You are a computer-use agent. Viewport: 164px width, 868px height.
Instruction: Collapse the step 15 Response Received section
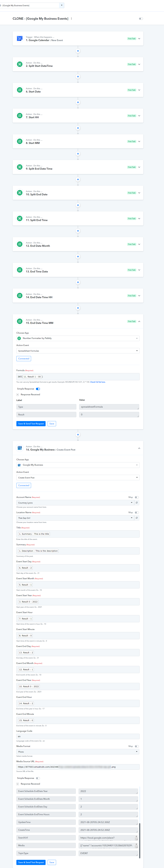pos(18,395)
